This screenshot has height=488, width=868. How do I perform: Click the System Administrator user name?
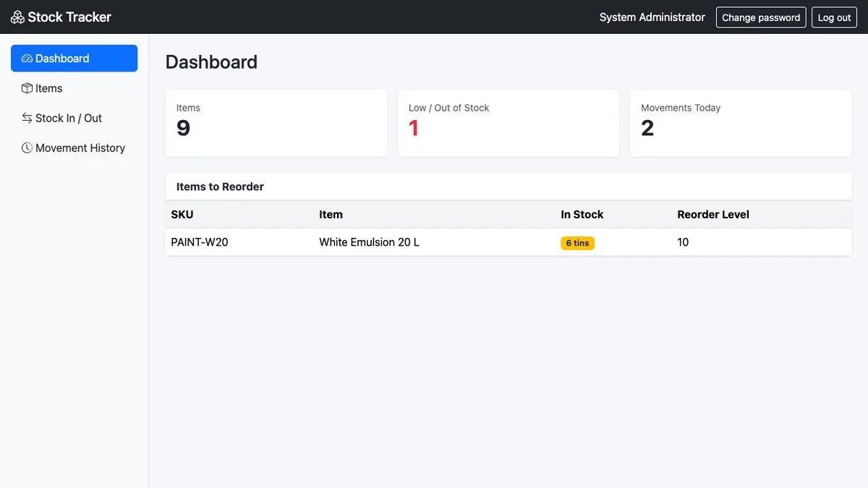click(x=652, y=17)
